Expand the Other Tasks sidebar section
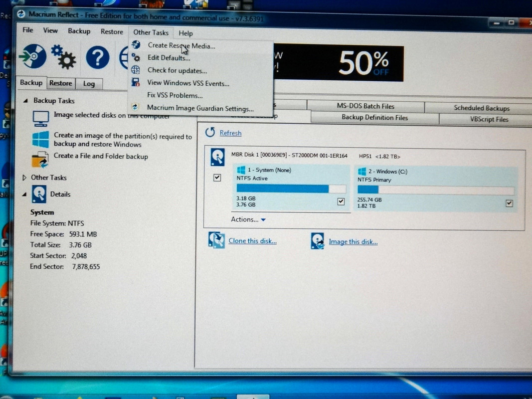532x399 pixels. click(x=24, y=178)
